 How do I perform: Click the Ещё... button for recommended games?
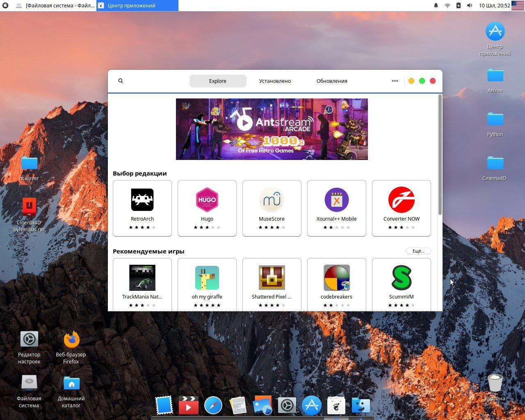coord(418,251)
